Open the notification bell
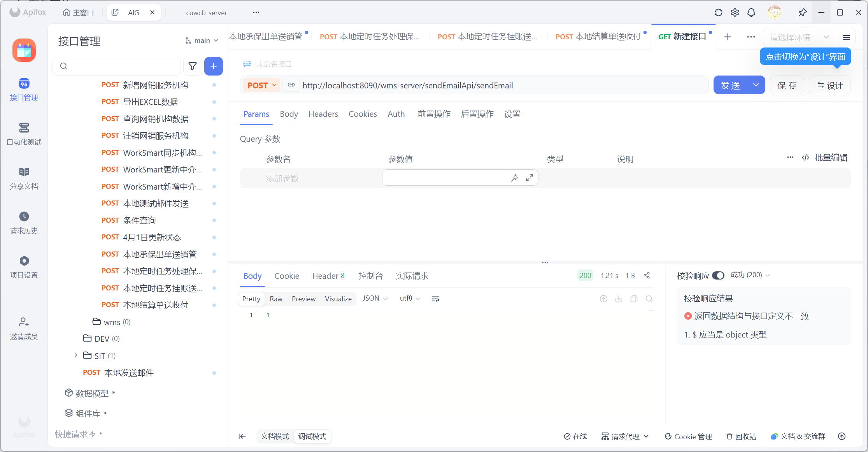Image resolution: width=868 pixels, height=452 pixels. pyautogui.click(x=751, y=12)
